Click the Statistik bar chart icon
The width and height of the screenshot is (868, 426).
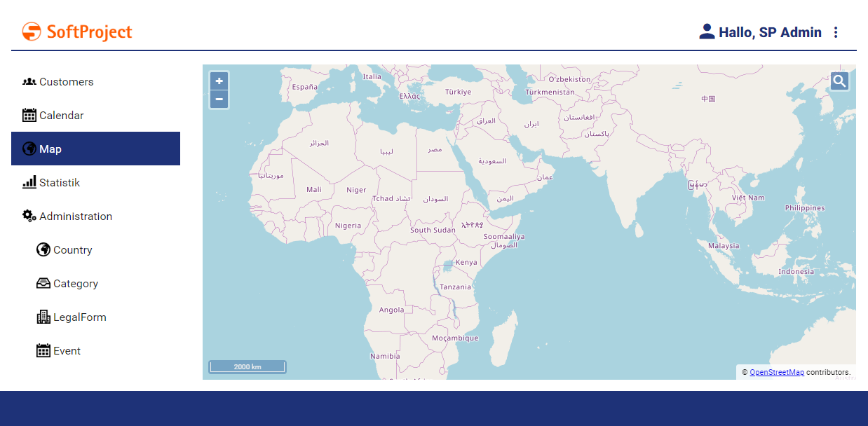pos(29,182)
